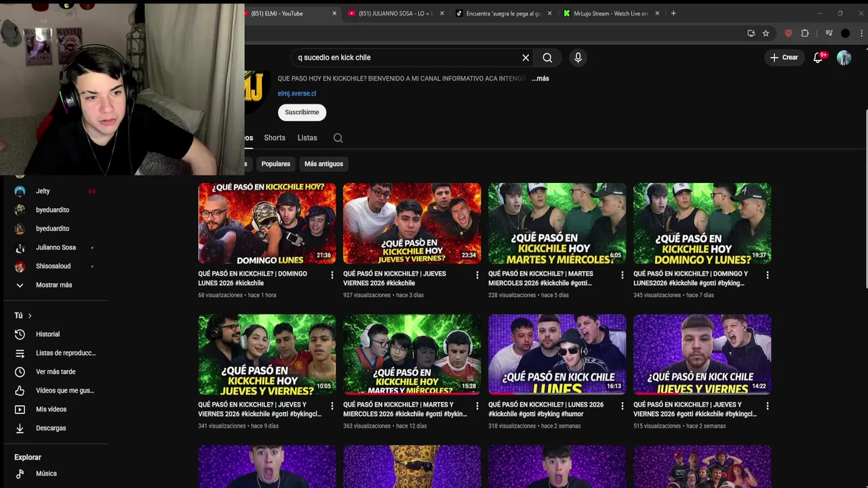Play the JUEVES Y VIERNES 23:34 video thumbnail
Screen dimensions: 868x488
[412, 223]
